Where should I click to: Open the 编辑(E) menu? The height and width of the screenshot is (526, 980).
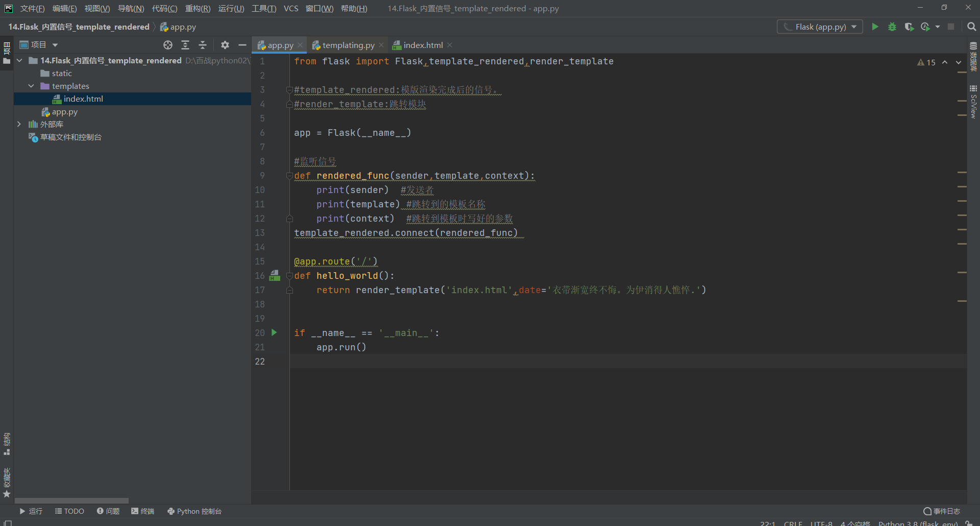[65, 8]
